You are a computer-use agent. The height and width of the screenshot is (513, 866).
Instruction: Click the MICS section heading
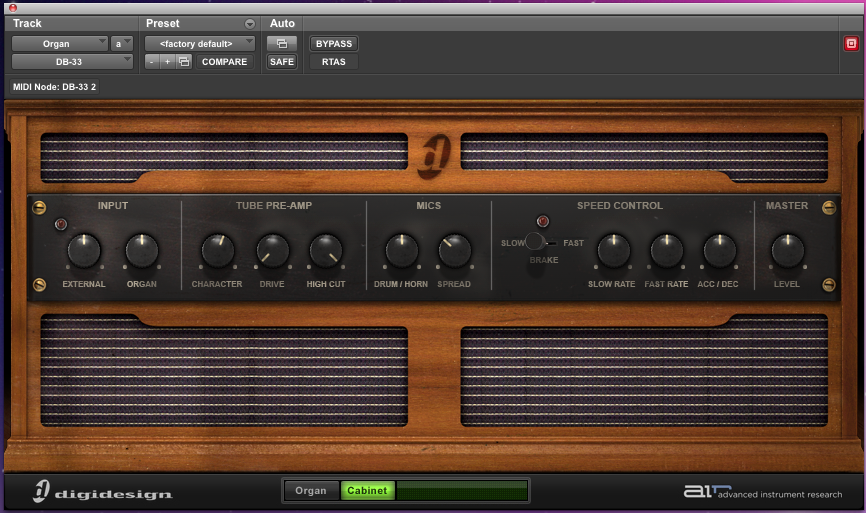pos(429,205)
